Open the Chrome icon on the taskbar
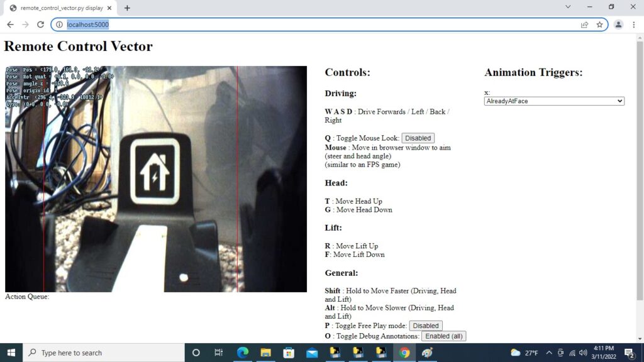Image resolution: width=644 pixels, height=362 pixels. click(x=405, y=353)
